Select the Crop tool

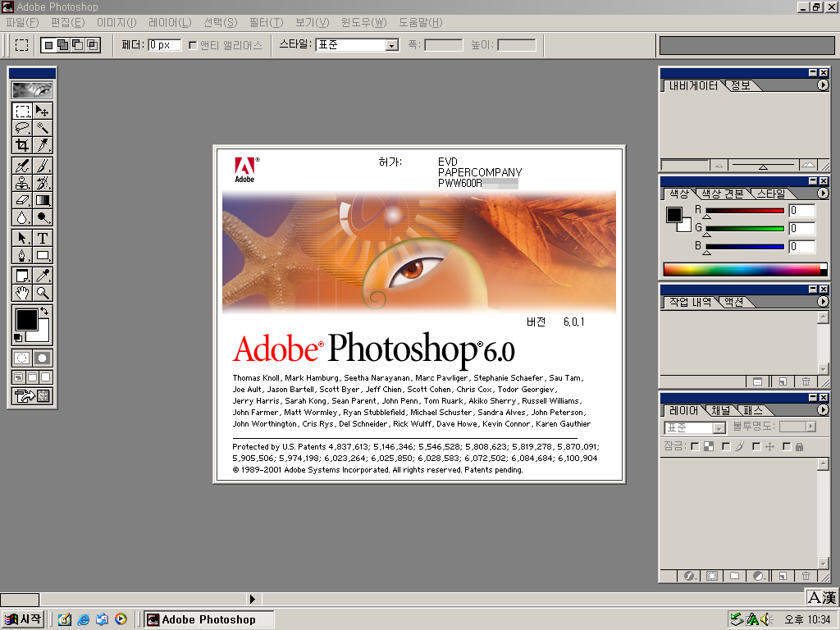tap(22, 145)
